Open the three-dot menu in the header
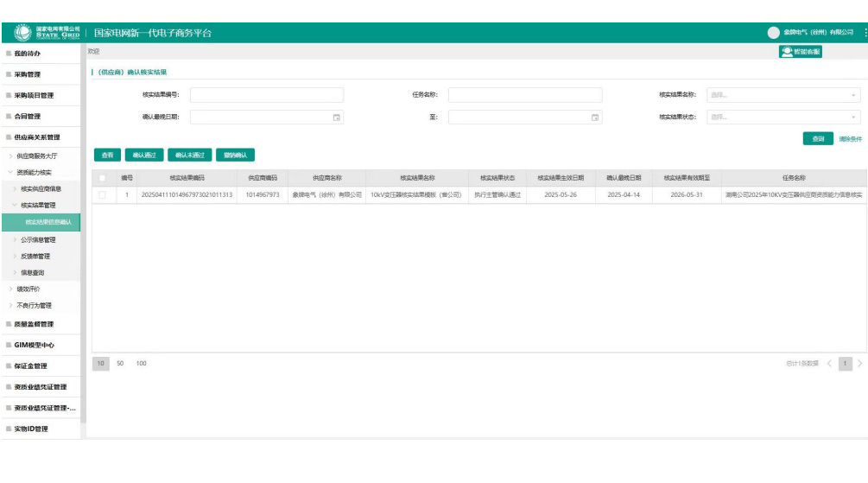 tap(865, 33)
